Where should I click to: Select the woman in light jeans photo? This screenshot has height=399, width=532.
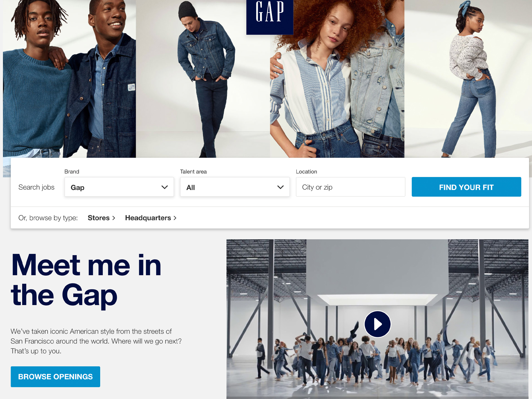tap(468, 79)
